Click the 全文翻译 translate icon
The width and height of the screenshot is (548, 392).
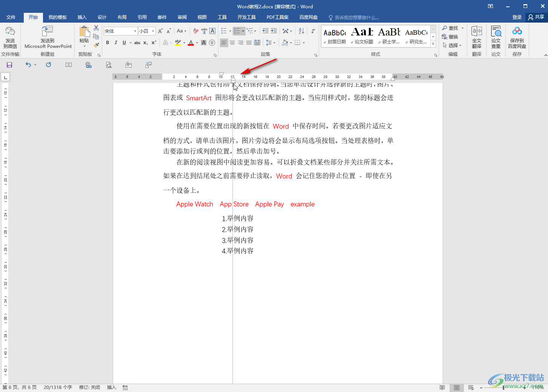point(477,37)
